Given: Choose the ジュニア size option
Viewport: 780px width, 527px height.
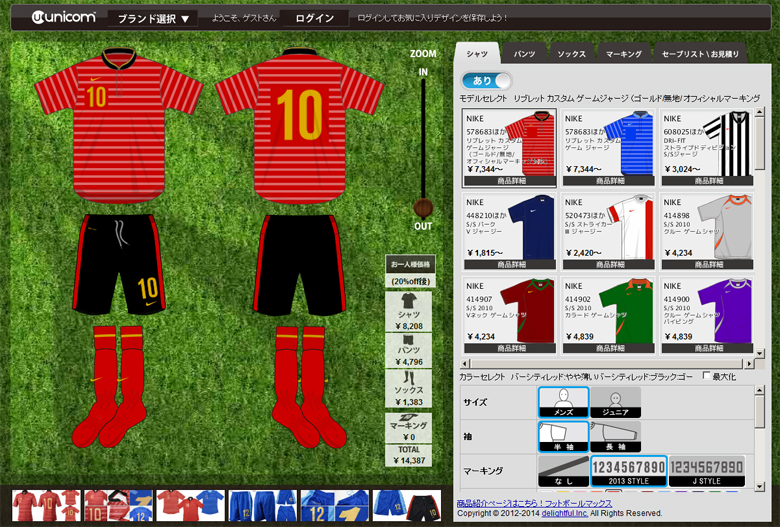Looking at the screenshot, I should click(x=616, y=402).
